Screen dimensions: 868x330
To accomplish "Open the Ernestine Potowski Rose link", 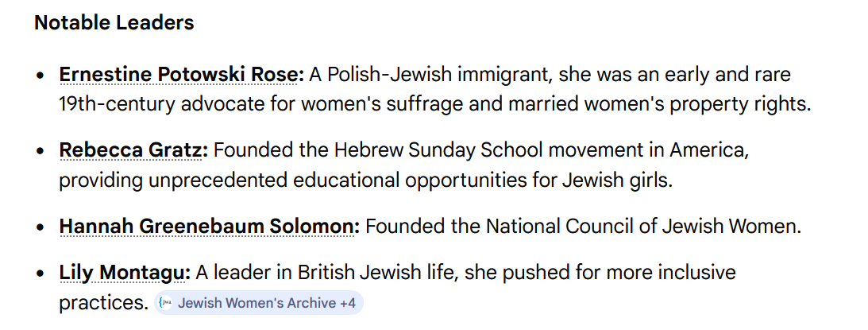I will click(181, 75).
